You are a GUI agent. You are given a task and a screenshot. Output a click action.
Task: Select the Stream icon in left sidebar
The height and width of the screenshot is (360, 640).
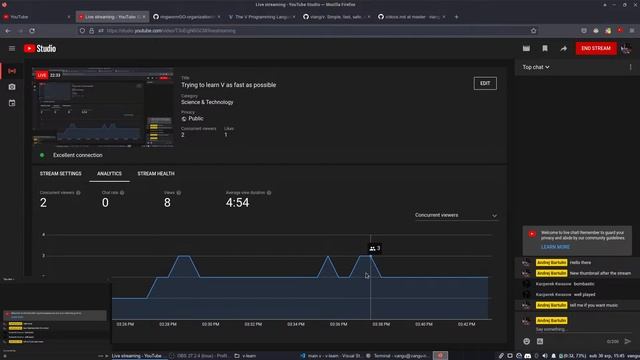click(12, 71)
